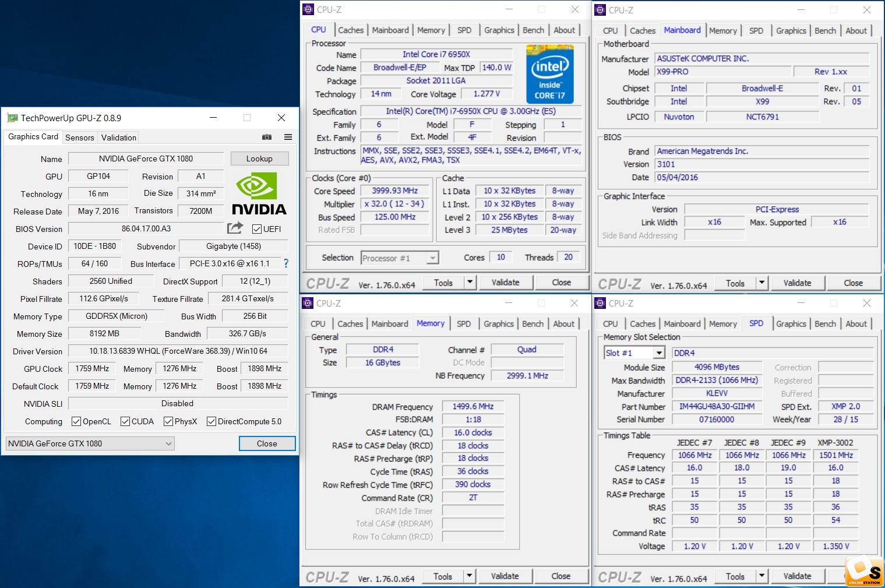
Task: Click the Online Station logo in corner
Action: tap(864, 572)
